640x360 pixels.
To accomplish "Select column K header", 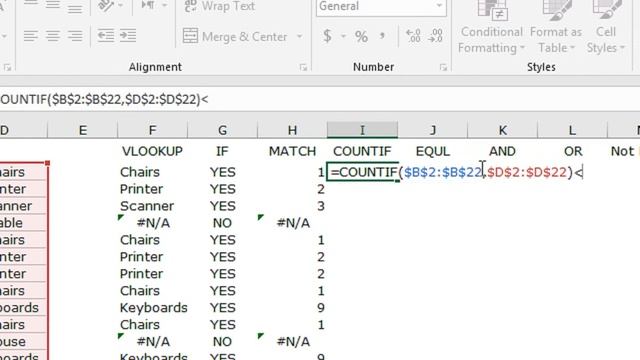I will click(502, 130).
